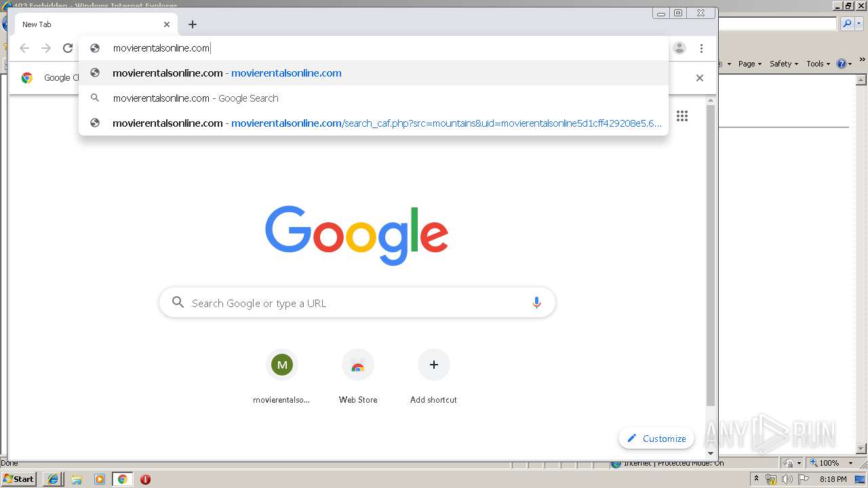868x488 pixels.
Task: Switch to the Chrome taskbar button
Action: pyautogui.click(x=122, y=479)
